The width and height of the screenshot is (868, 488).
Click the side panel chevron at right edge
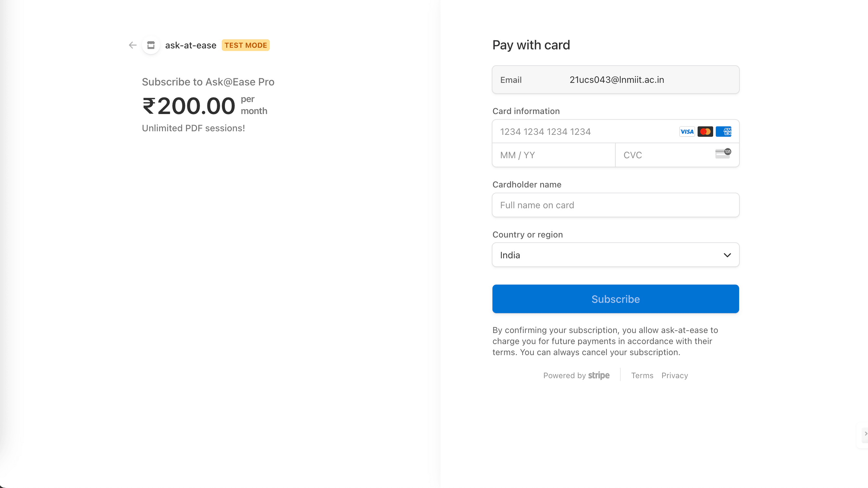pos(865,434)
